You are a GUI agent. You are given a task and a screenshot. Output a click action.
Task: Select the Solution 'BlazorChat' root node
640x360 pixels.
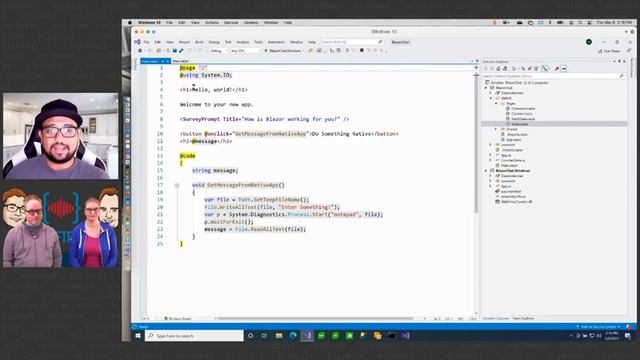[x=516, y=82]
